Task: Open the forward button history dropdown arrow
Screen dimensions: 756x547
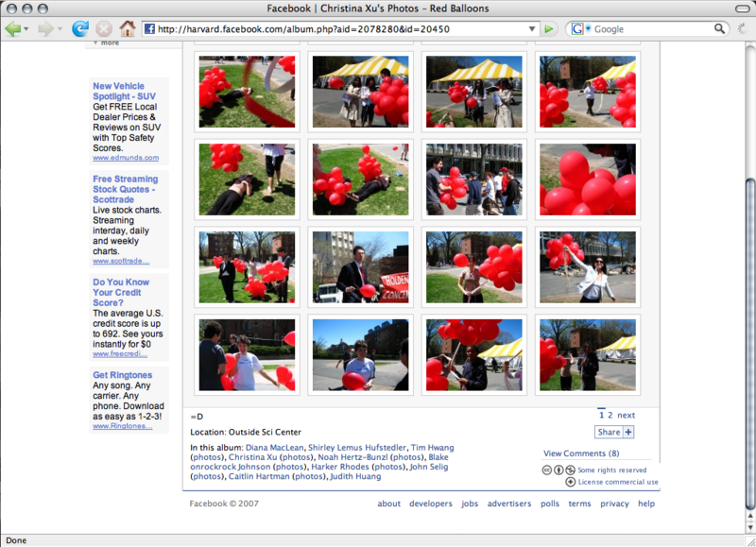Action: 60,29
